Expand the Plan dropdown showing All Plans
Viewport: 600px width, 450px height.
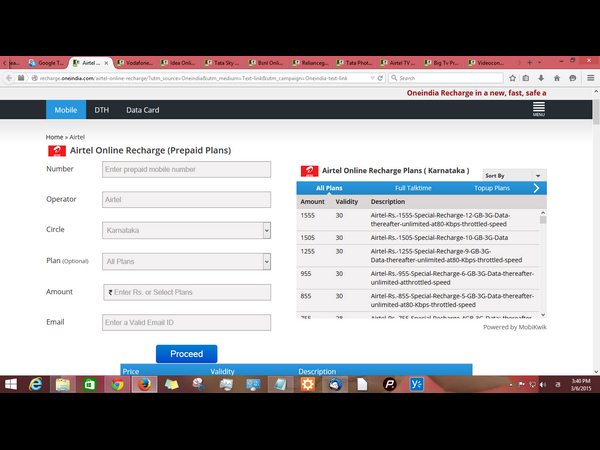[x=186, y=262]
